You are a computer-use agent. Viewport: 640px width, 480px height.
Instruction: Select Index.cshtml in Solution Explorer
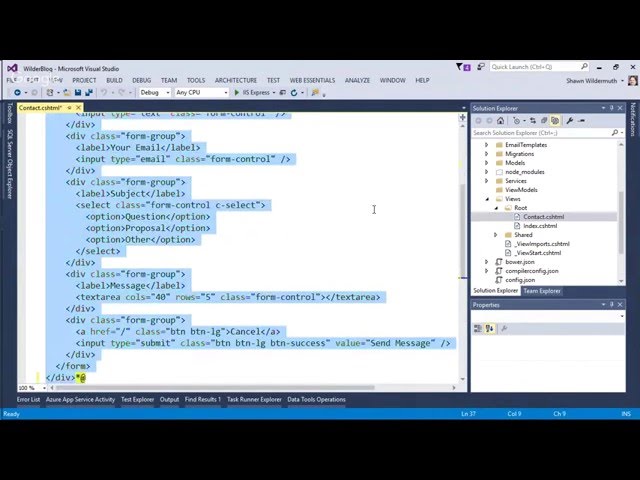click(x=540, y=226)
